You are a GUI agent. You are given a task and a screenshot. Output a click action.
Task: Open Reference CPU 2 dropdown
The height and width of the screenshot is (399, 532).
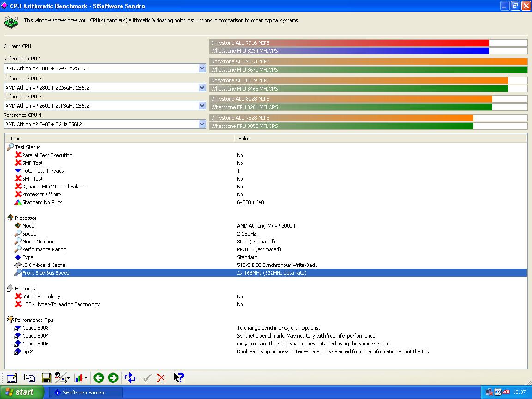(x=202, y=88)
